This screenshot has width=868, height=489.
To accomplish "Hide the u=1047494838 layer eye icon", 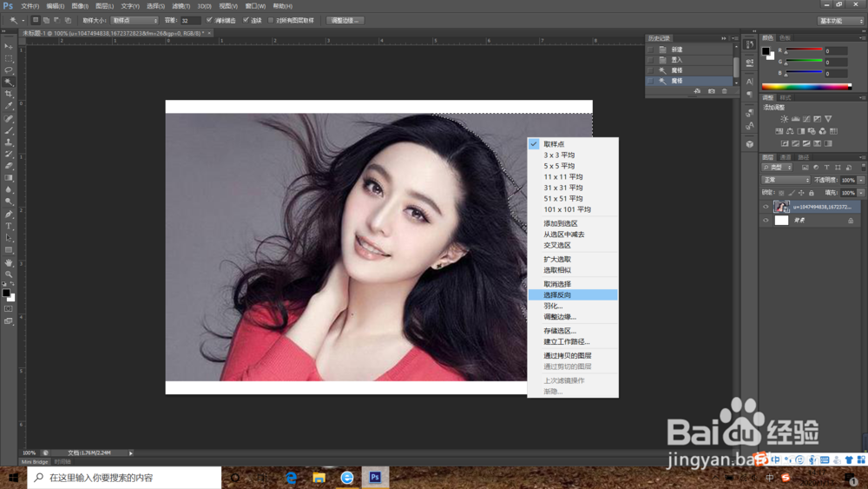I will [x=766, y=207].
